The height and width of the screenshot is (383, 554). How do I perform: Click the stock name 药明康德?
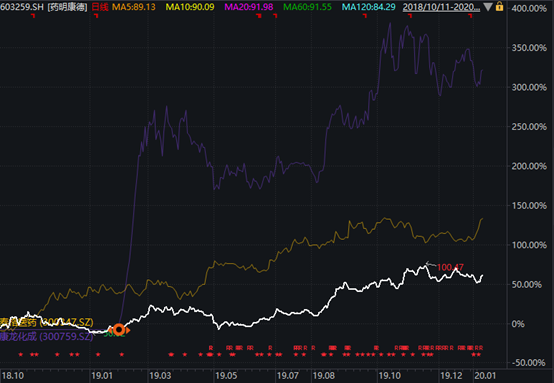67,7
